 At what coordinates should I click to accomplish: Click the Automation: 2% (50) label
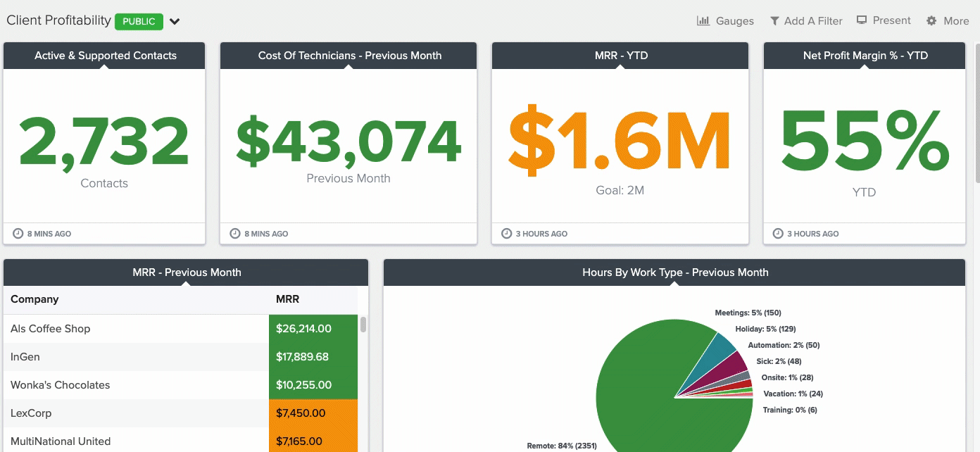coord(784,345)
